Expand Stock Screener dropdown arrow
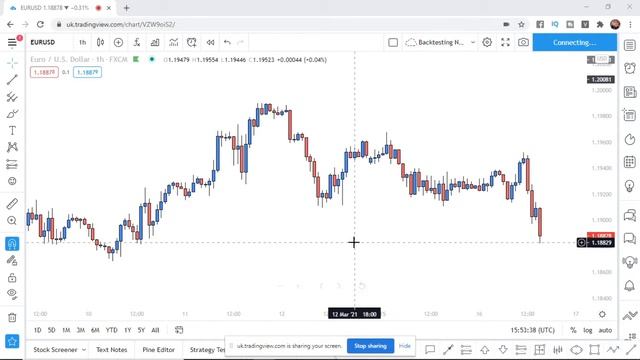The image size is (640, 360). [84, 350]
